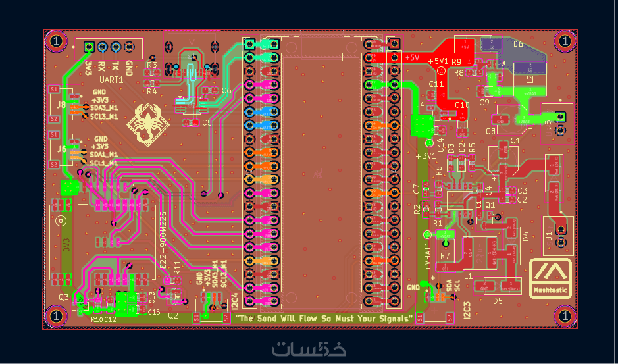Click the Q1 transistor designator
The image size is (618, 364).
point(490,205)
